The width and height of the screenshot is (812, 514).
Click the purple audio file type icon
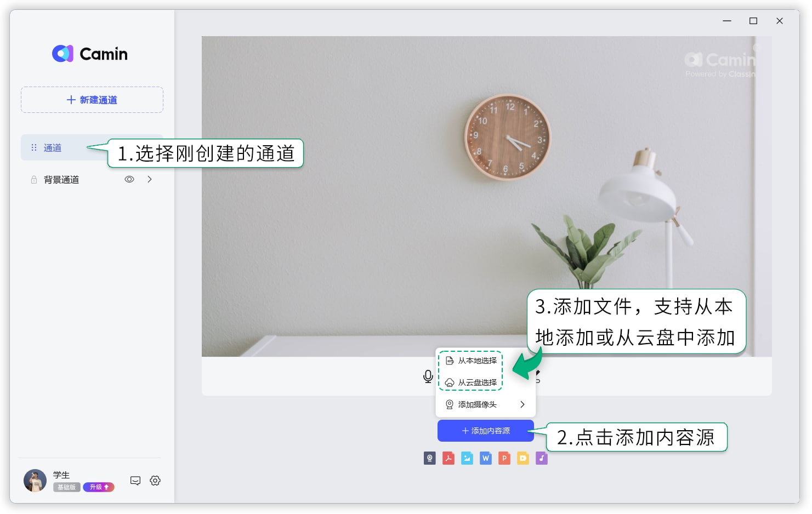(542, 458)
